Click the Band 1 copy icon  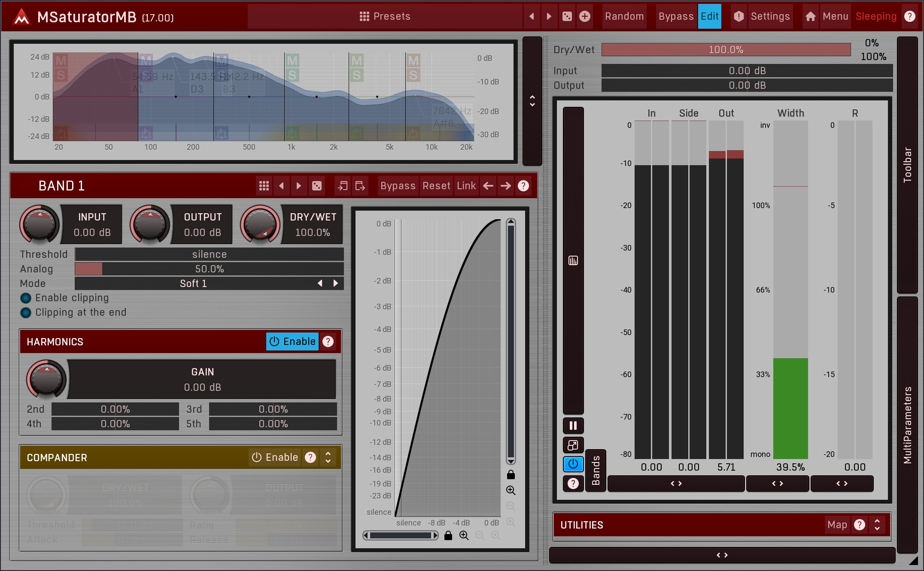(x=343, y=186)
